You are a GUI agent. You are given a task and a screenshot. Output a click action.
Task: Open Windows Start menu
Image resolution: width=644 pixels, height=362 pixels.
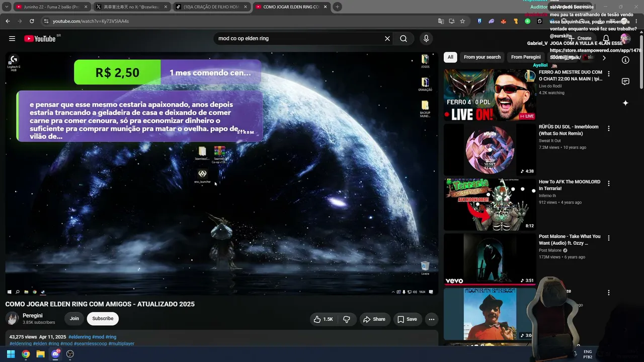point(11,354)
